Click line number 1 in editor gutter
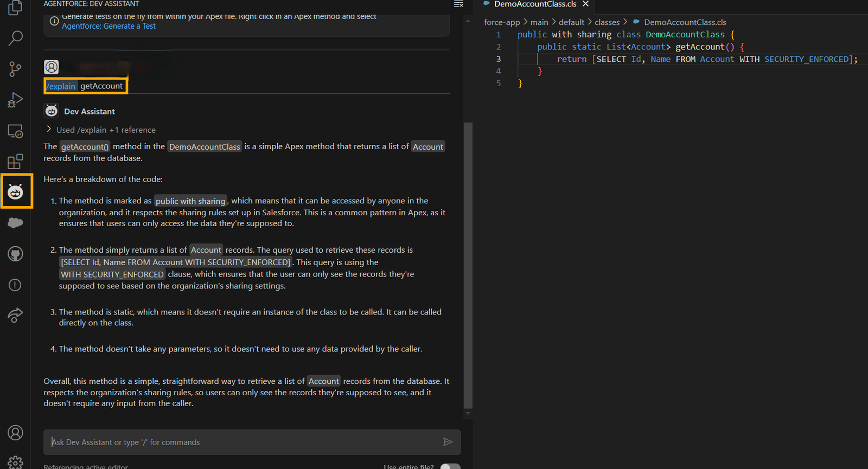This screenshot has width=868, height=469. click(498, 35)
